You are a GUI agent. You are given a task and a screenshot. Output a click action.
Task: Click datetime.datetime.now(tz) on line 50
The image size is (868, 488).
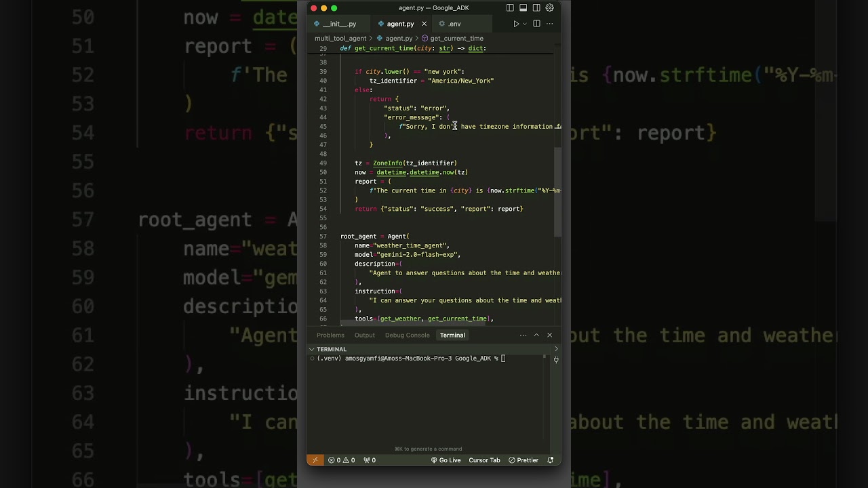click(422, 172)
